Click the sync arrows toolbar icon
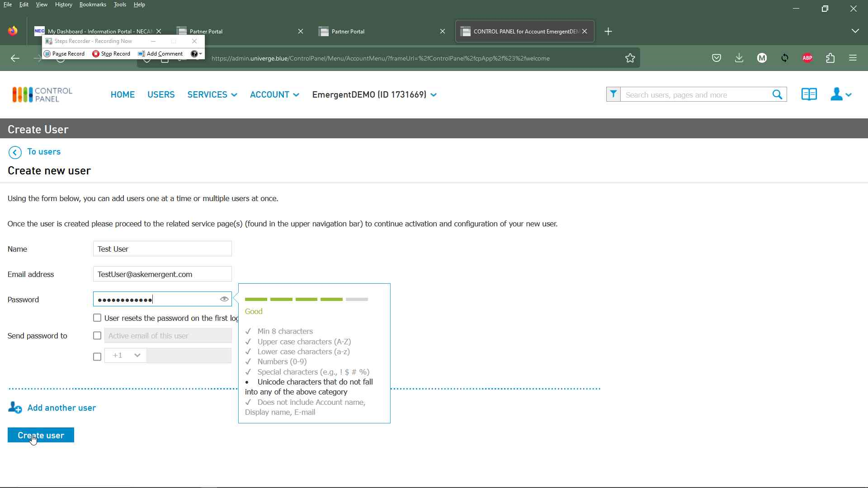Image resolution: width=868 pixels, height=488 pixels. click(785, 58)
